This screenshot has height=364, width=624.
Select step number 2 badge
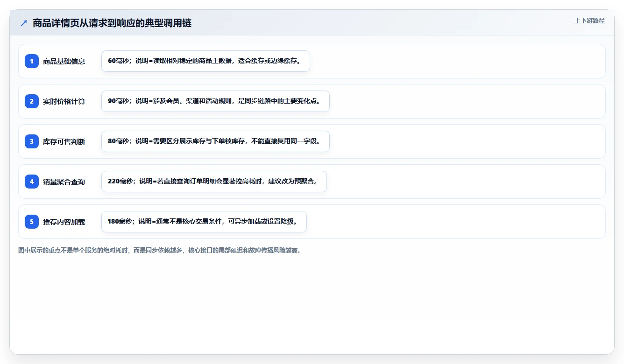[x=32, y=101]
